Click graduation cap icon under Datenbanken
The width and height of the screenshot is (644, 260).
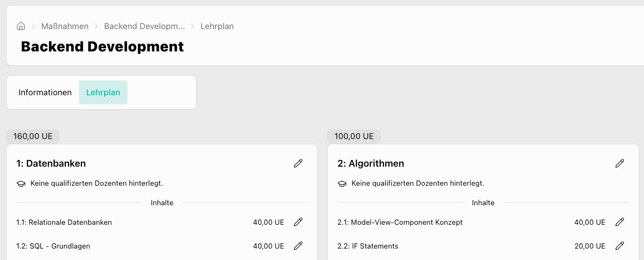21,183
